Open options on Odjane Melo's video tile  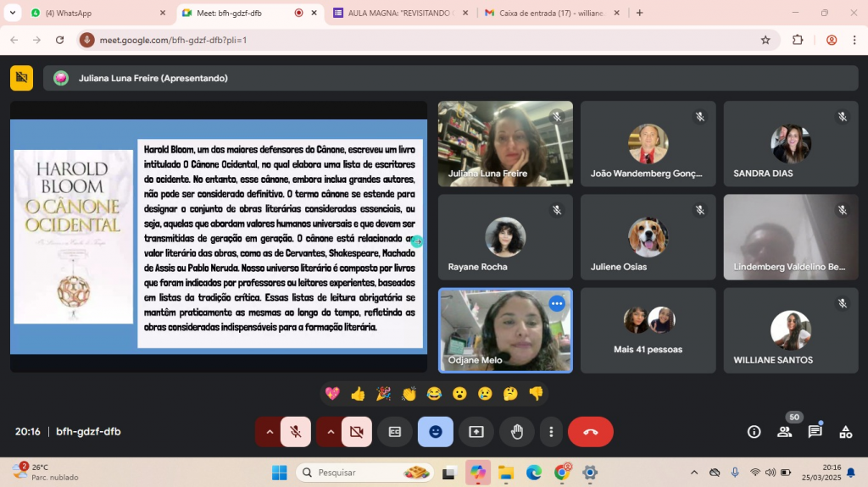(556, 303)
